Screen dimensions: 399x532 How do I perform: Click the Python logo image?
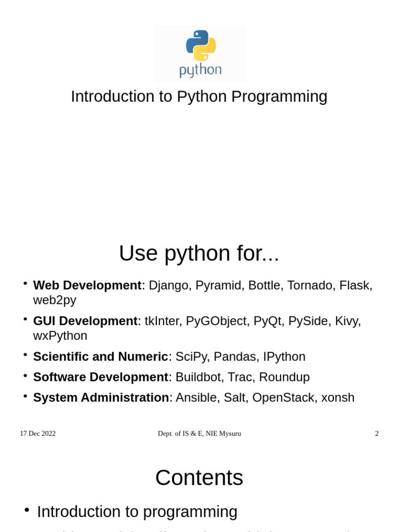[200, 54]
